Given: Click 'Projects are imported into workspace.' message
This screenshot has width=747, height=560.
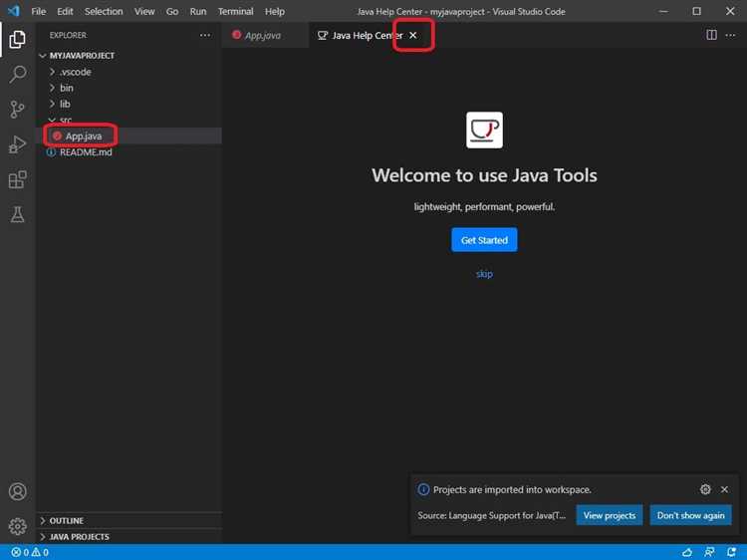Looking at the screenshot, I should coord(512,490).
